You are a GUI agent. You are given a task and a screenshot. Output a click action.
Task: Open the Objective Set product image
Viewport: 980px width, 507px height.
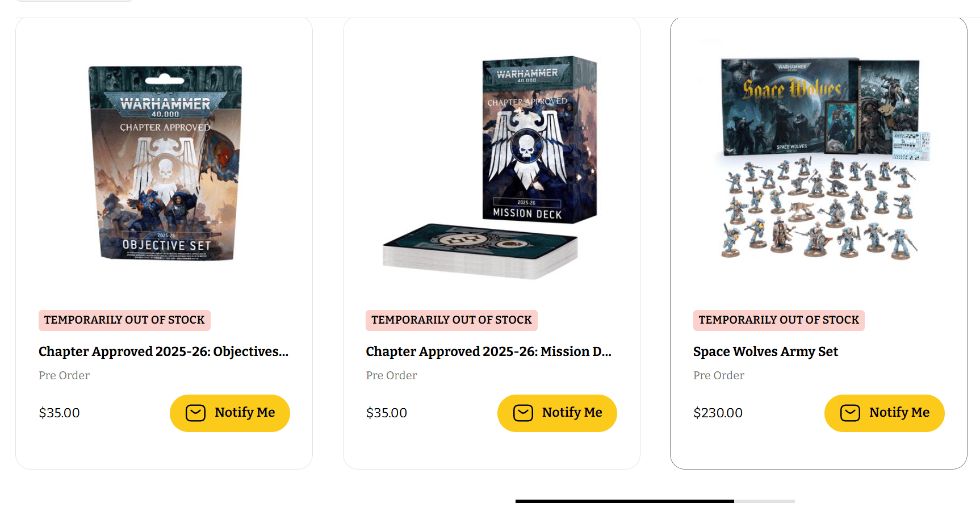[x=165, y=163]
